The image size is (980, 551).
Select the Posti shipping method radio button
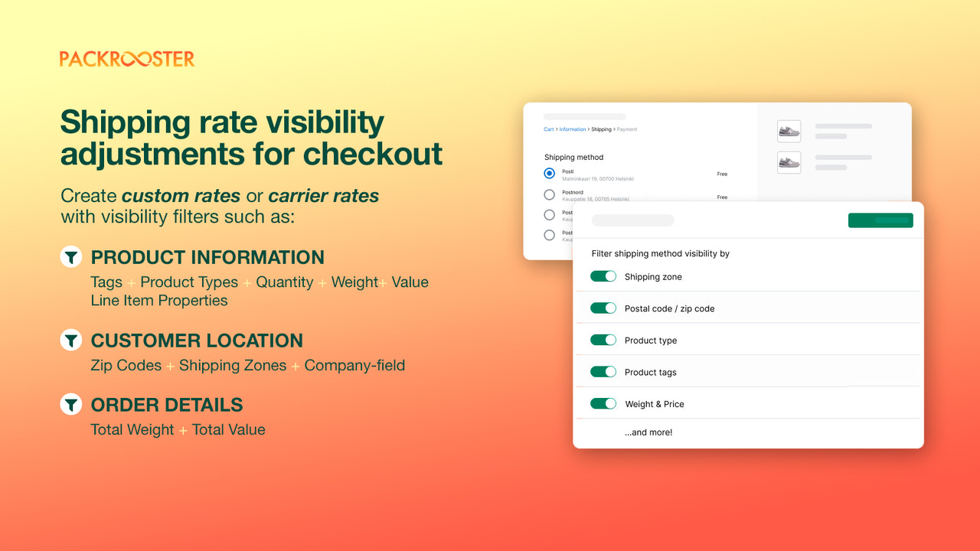pos(549,173)
